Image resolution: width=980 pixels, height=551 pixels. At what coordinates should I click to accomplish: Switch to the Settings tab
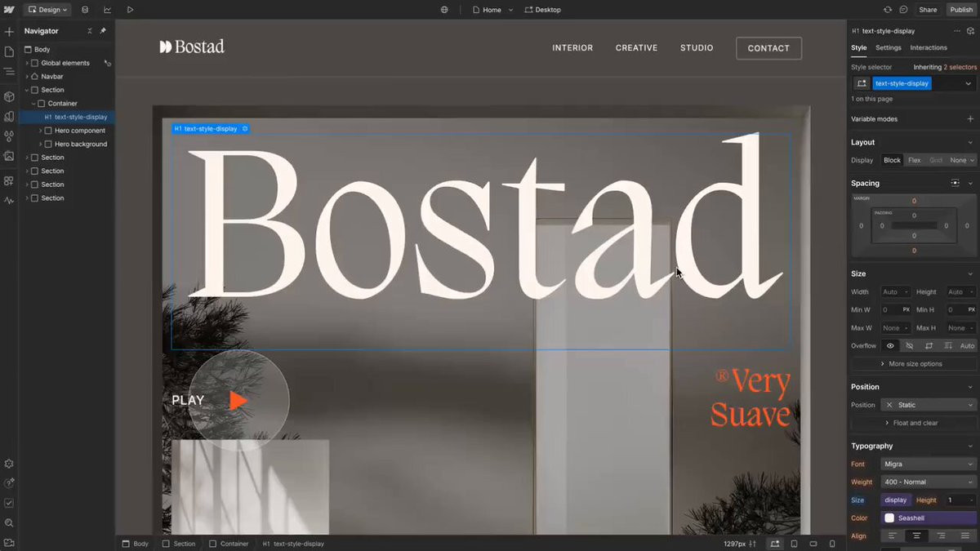889,47
